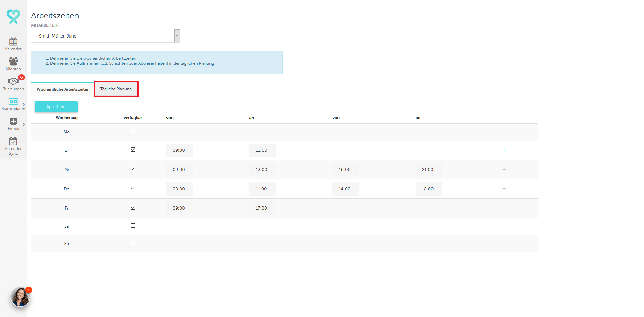Expand the Extras submenu chevron
The height and width of the screenshot is (317, 644).
click(x=24, y=124)
